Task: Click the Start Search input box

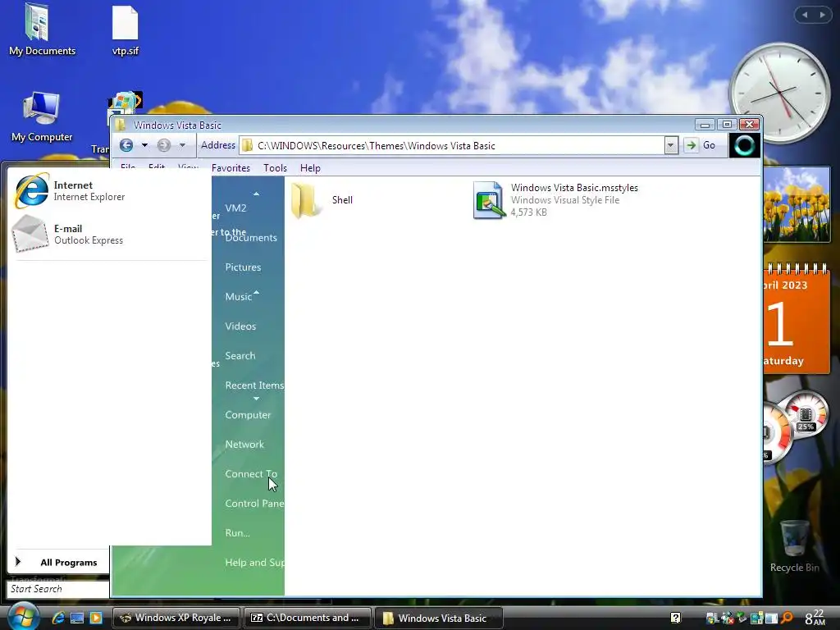Action: pyautogui.click(x=58, y=589)
